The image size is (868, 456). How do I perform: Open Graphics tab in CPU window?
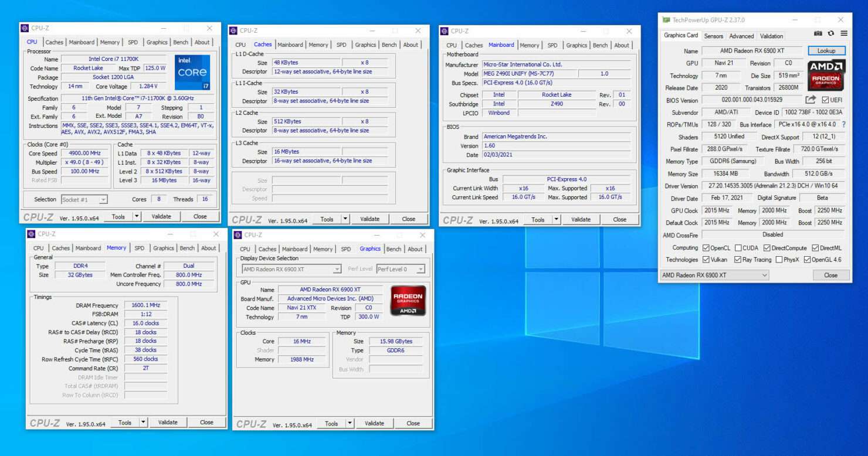(157, 42)
